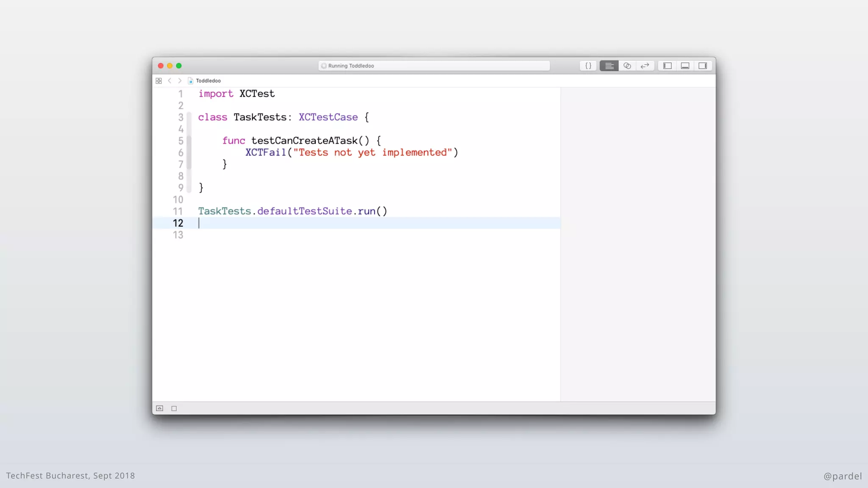Switch to the Standard editor view
The height and width of the screenshot is (488, 868).
tap(609, 66)
